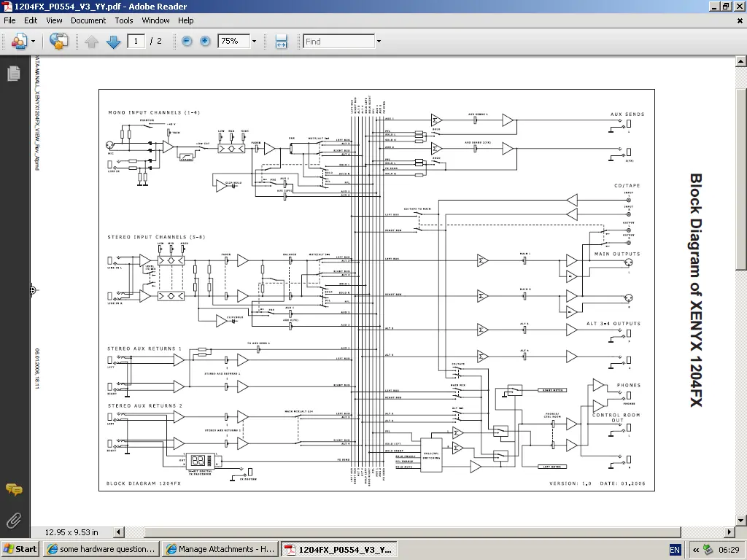Open the Tools menu
This screenshot has width=747, height=560.
(124, 20)
